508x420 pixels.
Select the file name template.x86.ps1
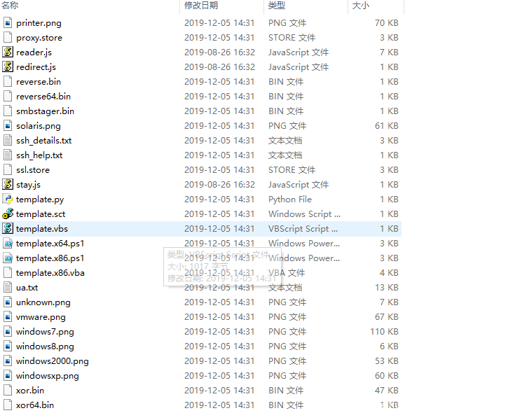coord(50,258)
